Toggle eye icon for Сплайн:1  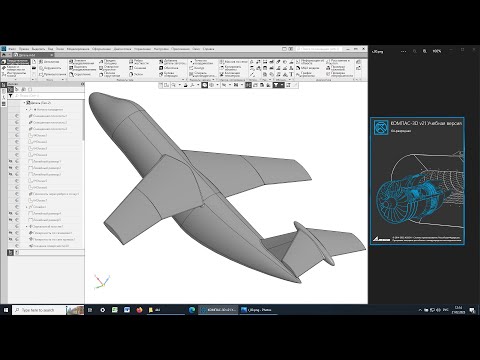click(x=17, y=207)
